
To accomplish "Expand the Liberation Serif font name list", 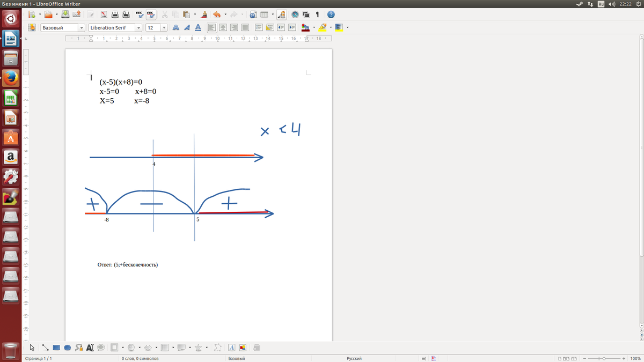I will pos(138,27).
